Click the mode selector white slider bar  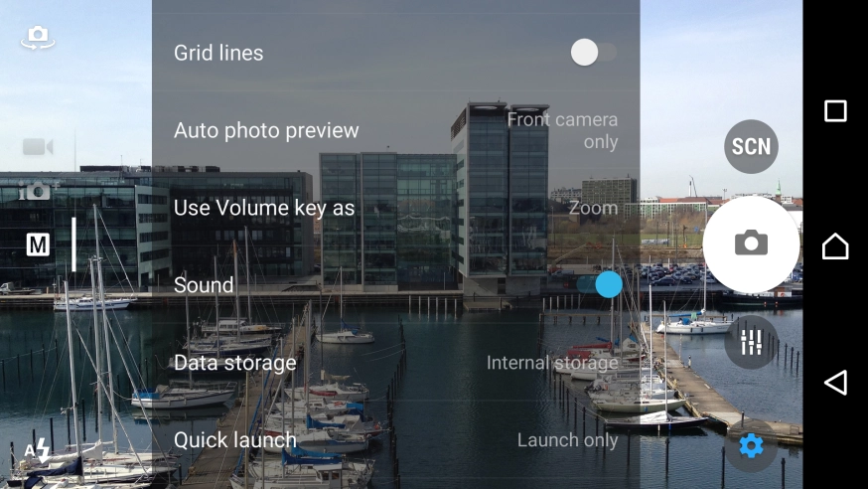[73, 244]
